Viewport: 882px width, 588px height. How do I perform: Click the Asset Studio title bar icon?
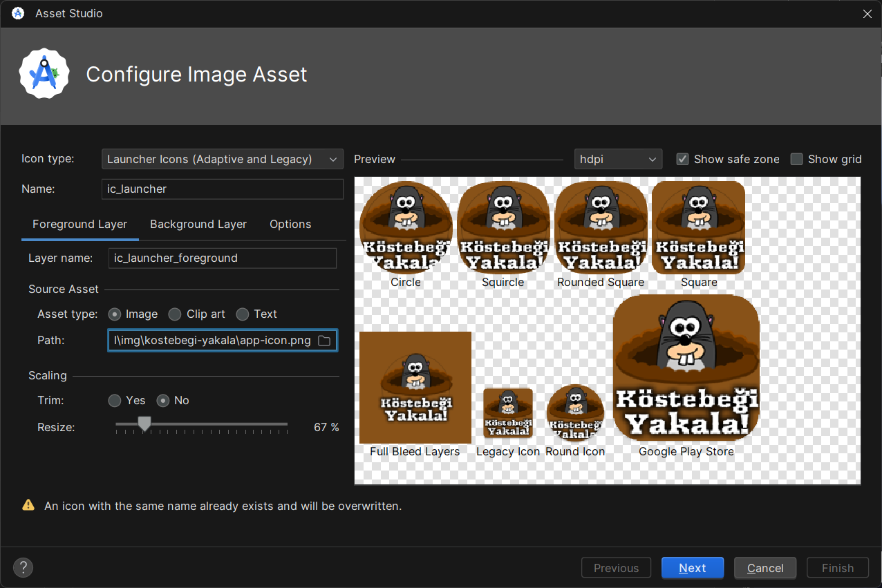[17, 13]
